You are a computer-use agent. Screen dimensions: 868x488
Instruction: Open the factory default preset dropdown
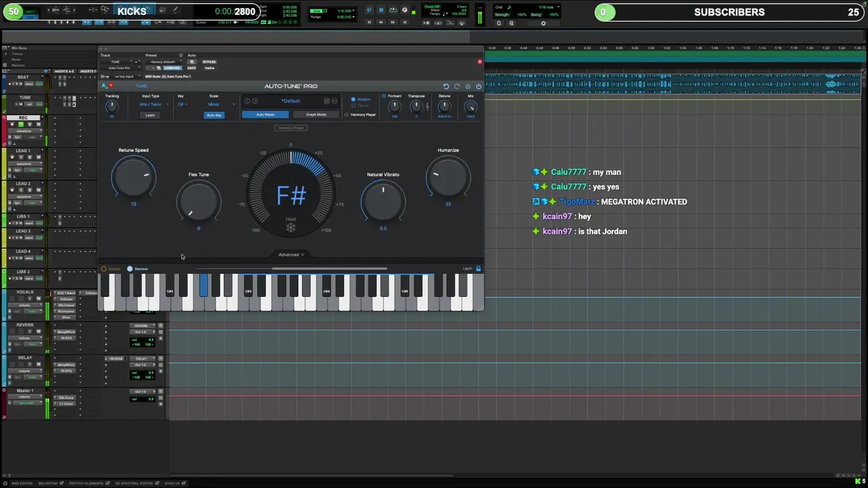tap(164, 62)
